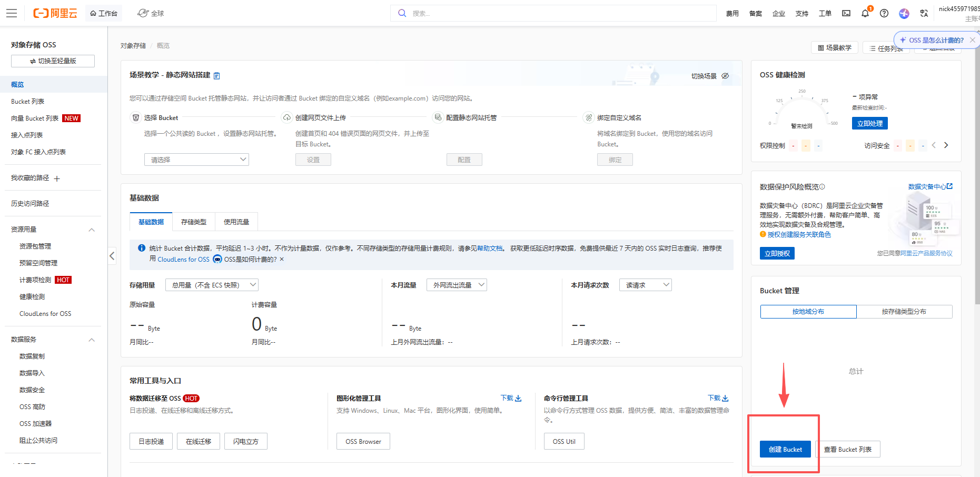The width and height of the screenshot is (980, 477).
Task: Switch Bucket 管理 to 按存储类型分布
Action: pos(904,312)
